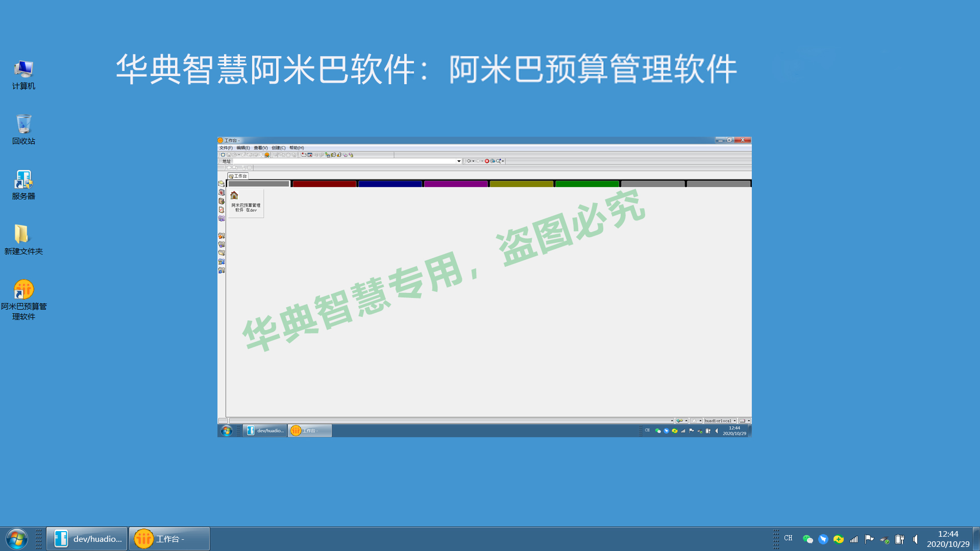
Task: Click the 帮助 menu in application
Action: coord(296,148)
